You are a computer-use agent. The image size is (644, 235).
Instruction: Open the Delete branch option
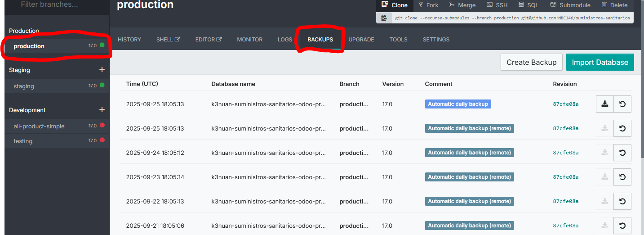[614, 5]
